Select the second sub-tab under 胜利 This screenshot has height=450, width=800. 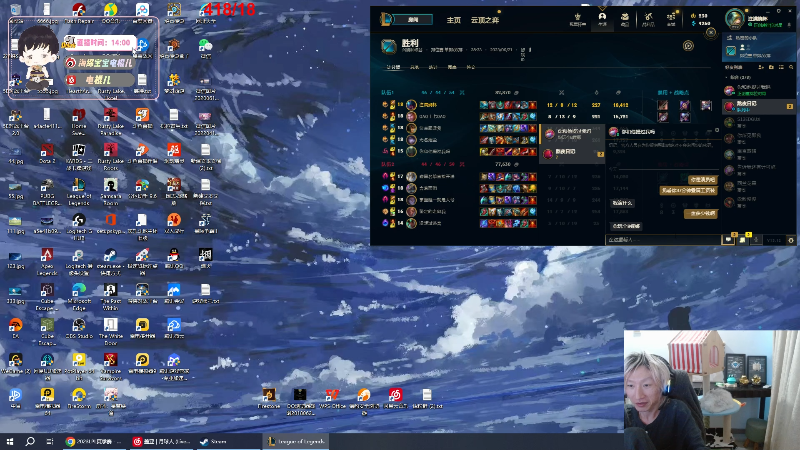click(x=415, y=67)
